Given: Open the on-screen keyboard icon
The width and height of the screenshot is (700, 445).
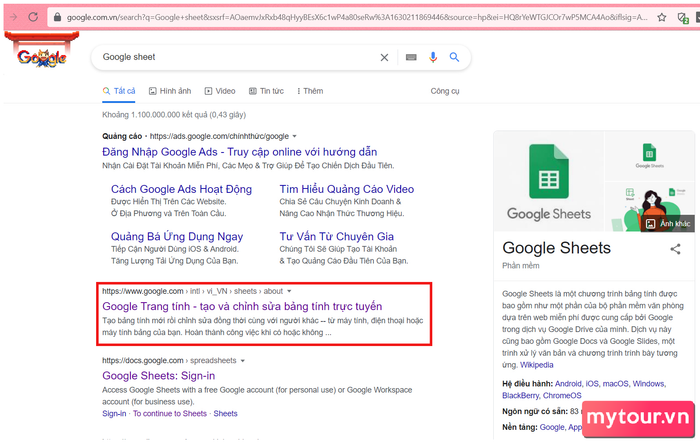Looking at the screenshot, I should click(411, 57).
